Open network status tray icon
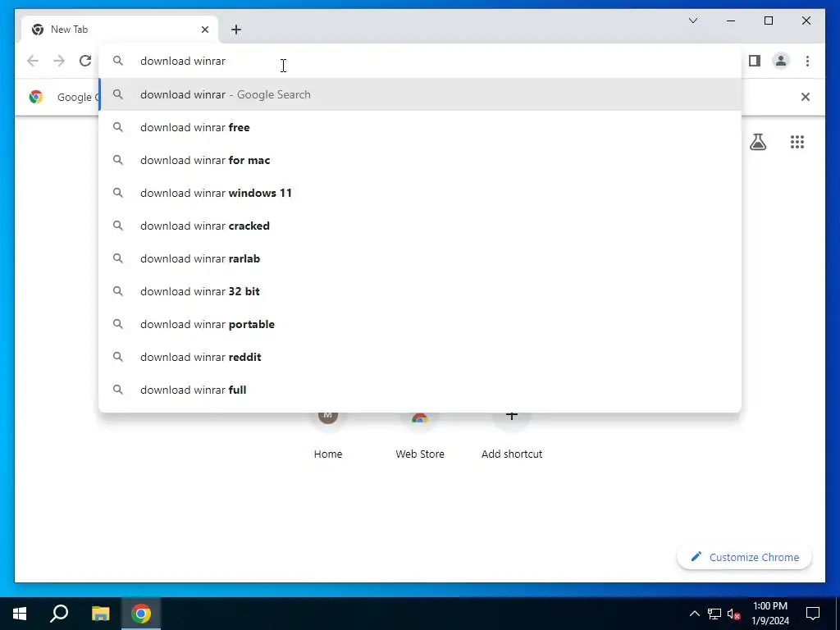This screenshot has height=630, width=840. pos(714,614)
